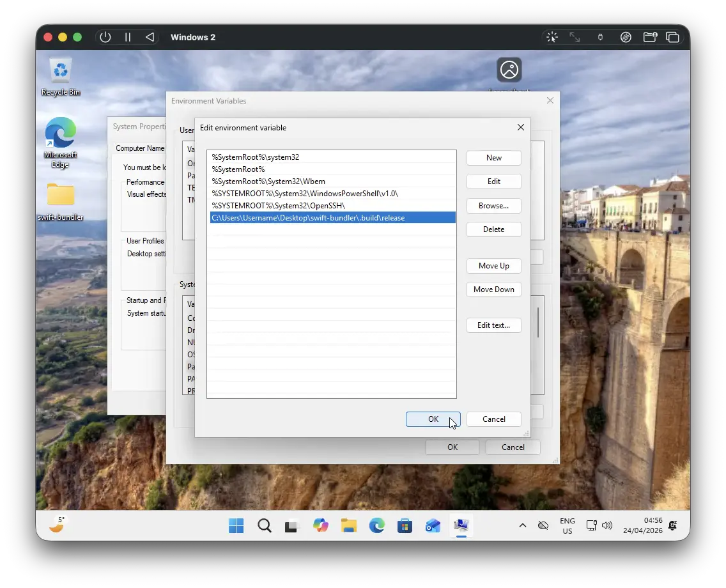
Task: Open Edge browser from taskbar
Action: point(377,525)
